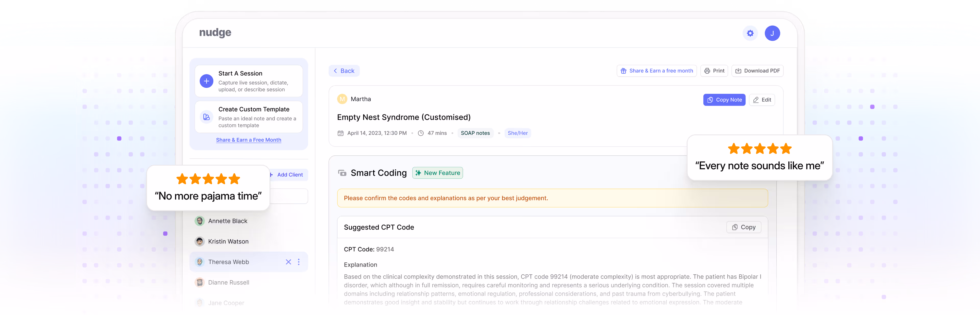The height and width of the screenshot is (315, 980).
Task: Click the April 14, 2023, 12:30 PM date
Action: point(377,133)
